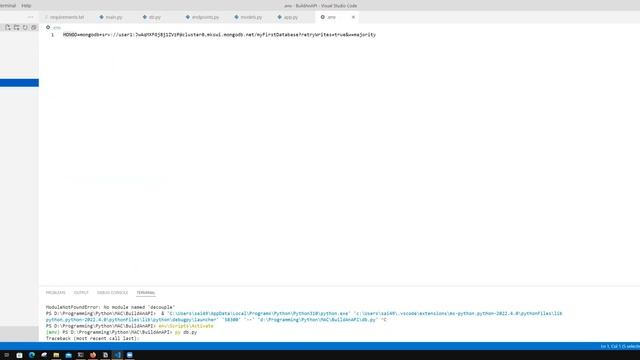
Task: Open the Terminal menu
Action: click(x=8, y=6)
